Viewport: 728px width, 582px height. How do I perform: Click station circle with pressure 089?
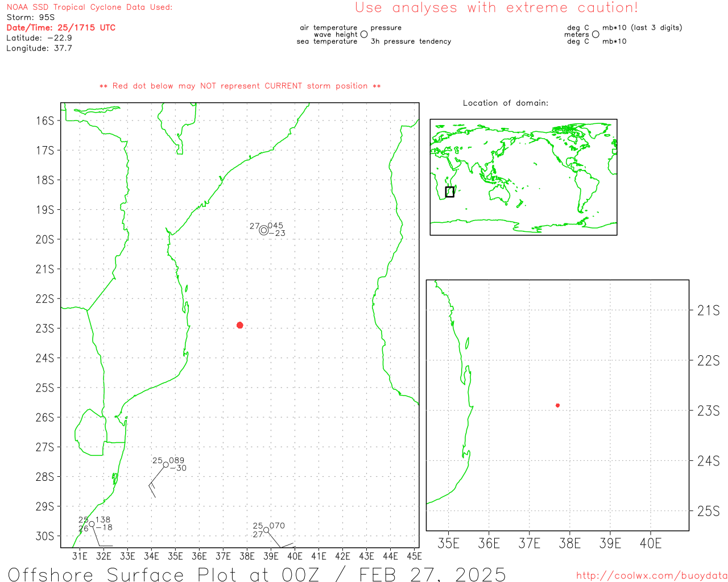point(166,464)
